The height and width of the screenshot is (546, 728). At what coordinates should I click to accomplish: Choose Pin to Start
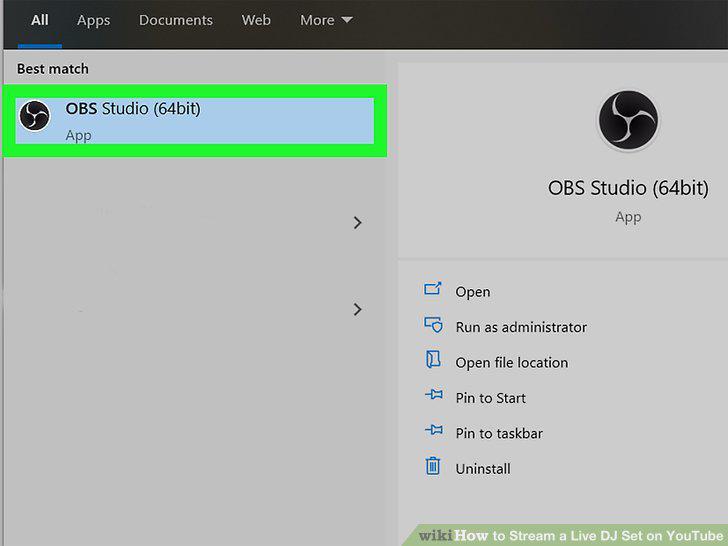490,398
